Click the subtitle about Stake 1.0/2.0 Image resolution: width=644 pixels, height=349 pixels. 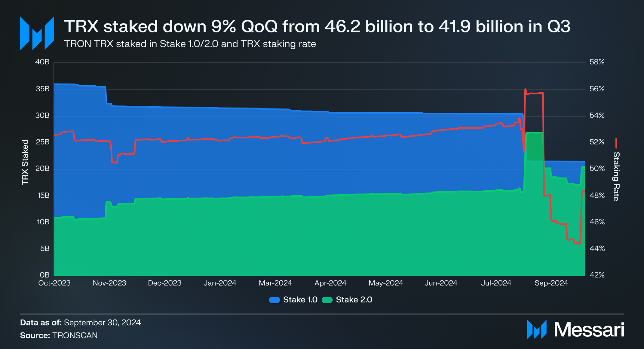(190, 44)
